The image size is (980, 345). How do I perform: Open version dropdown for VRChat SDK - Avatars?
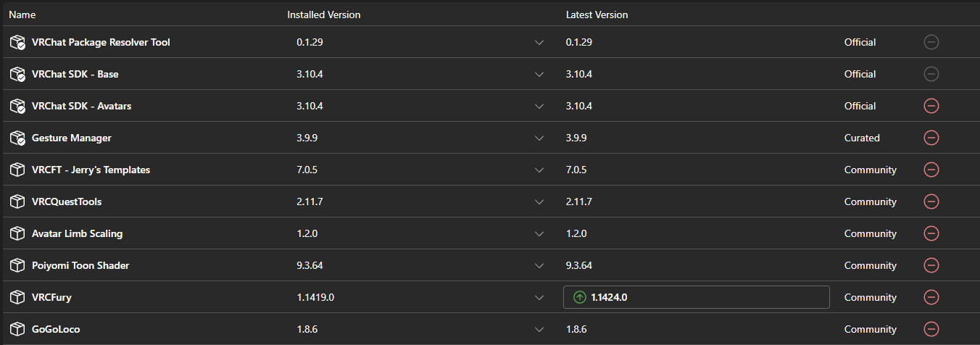[539, 107]
